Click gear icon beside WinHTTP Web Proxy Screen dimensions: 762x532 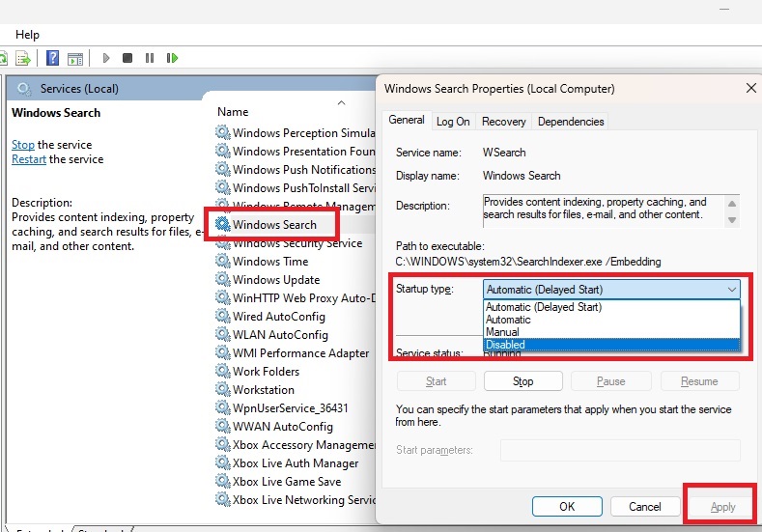(x=222, y=297)
